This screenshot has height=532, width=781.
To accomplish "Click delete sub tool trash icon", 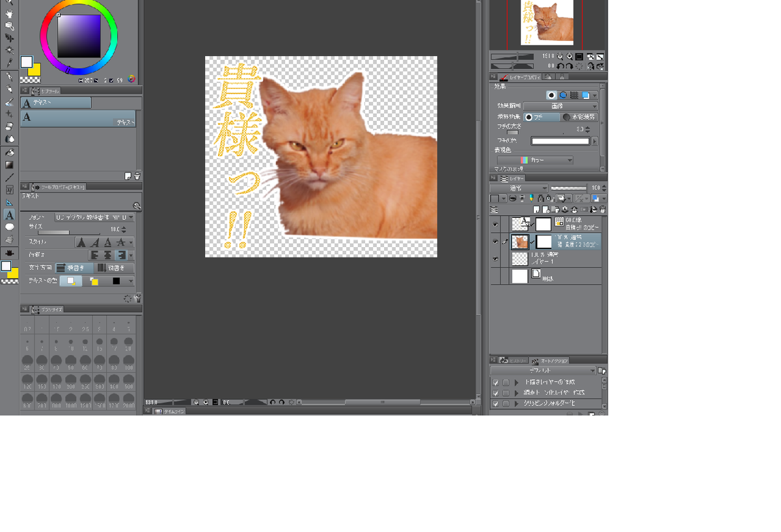I will [x=137, y=176].
